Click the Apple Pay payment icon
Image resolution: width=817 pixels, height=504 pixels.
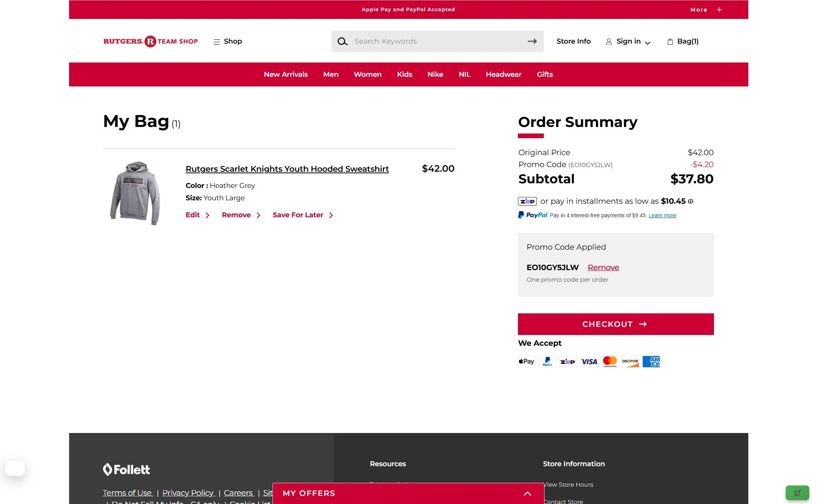pyautogui.click(x=526, y=362)
